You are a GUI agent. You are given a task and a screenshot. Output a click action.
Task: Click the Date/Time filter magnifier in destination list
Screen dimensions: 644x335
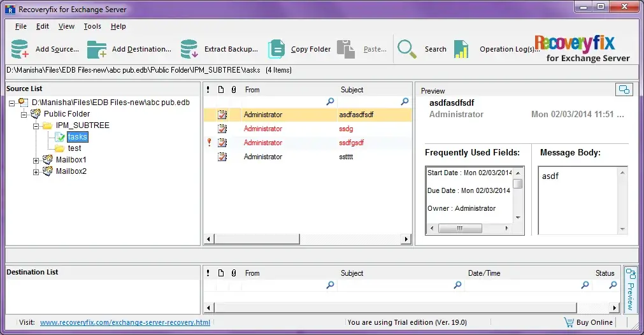pos(585,285)
